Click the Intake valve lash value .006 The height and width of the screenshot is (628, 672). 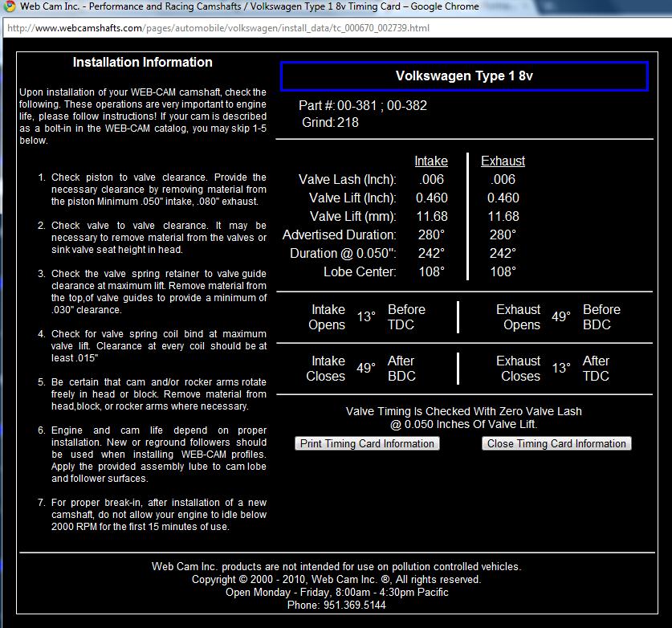[x=431, y=180]
